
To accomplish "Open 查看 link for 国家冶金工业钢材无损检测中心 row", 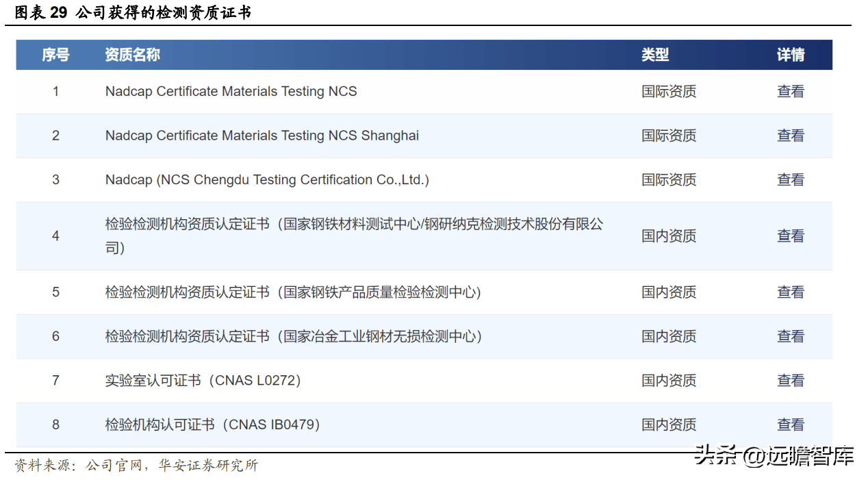I will coord(791,336).
